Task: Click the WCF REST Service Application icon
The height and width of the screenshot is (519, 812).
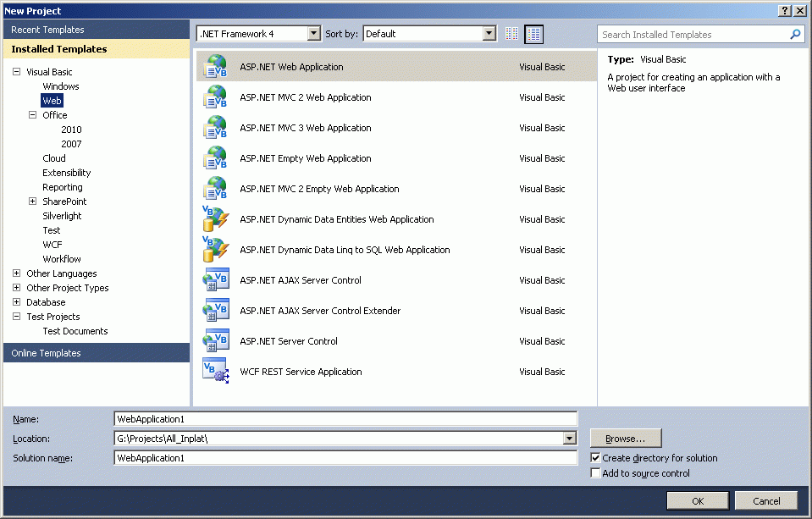Action: [x=215, y=371]
